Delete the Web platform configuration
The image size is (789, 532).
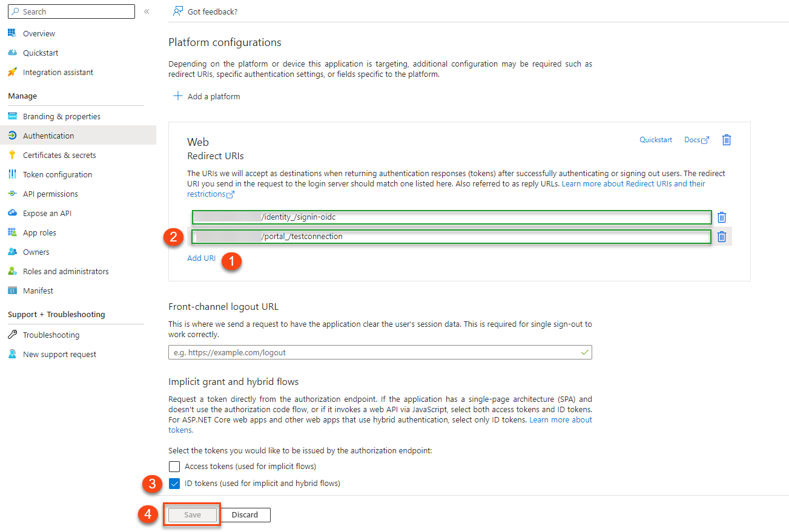pyautogui.click(x=727, y=140)
